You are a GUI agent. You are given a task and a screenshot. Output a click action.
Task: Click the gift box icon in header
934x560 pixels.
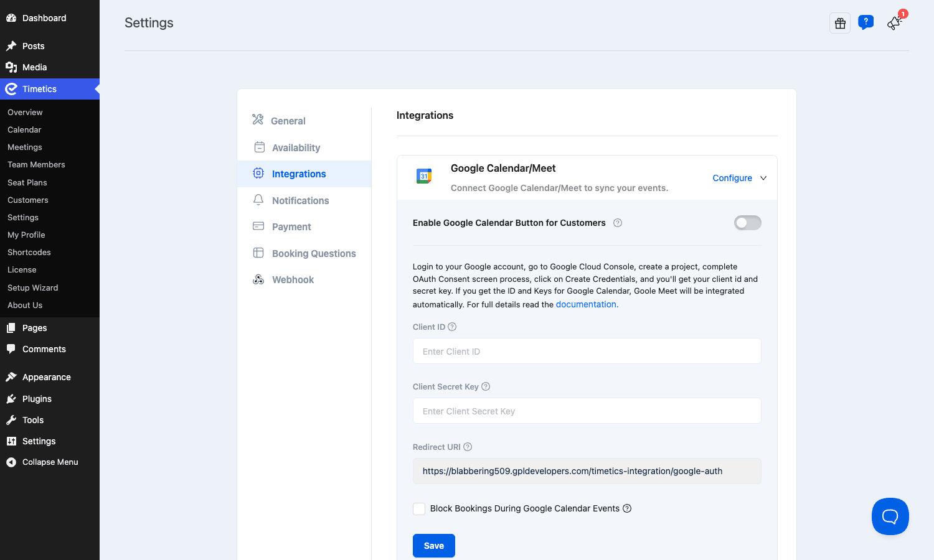840,23
